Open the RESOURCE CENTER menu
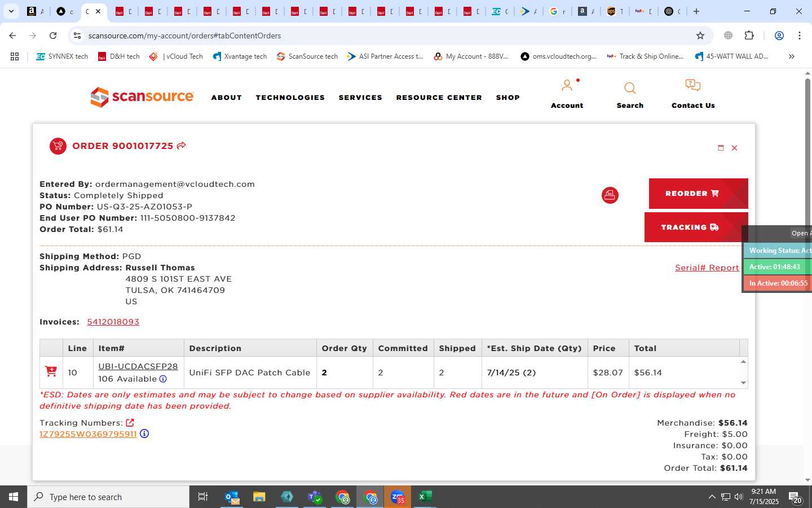The width and height of the screenshot is (812, 508). 439,98
